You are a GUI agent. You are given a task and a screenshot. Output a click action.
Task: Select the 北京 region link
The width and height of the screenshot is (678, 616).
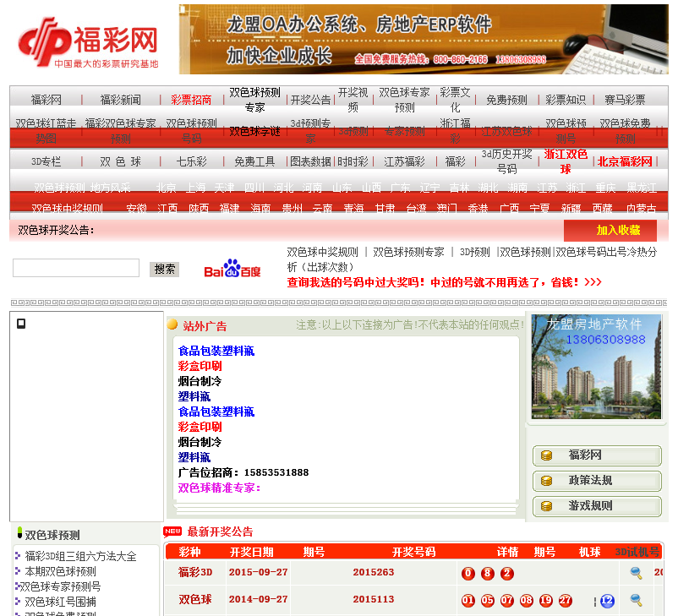coord(167,188)
